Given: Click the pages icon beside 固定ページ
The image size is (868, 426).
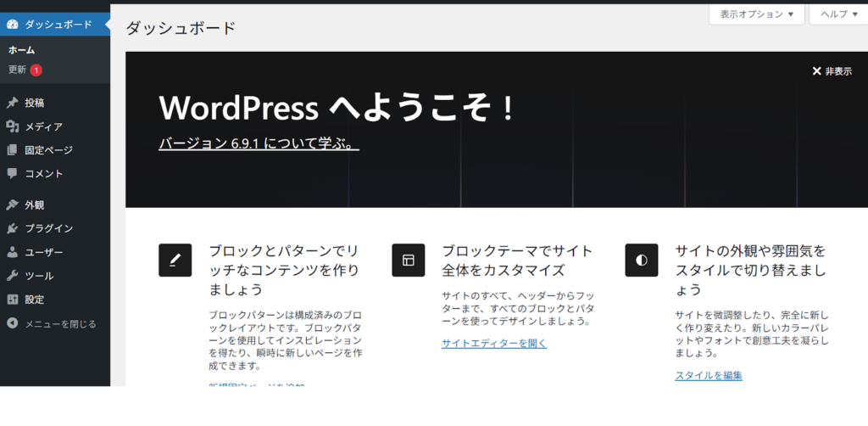Looking at the screenshot, I should [12, 150].
